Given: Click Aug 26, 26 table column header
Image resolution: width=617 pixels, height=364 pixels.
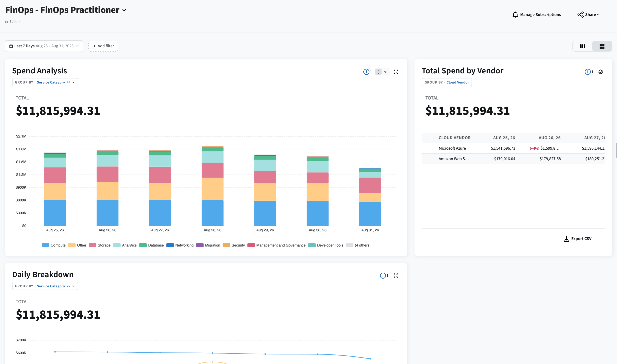Looking at the screenshot, I should click(549, 138).
